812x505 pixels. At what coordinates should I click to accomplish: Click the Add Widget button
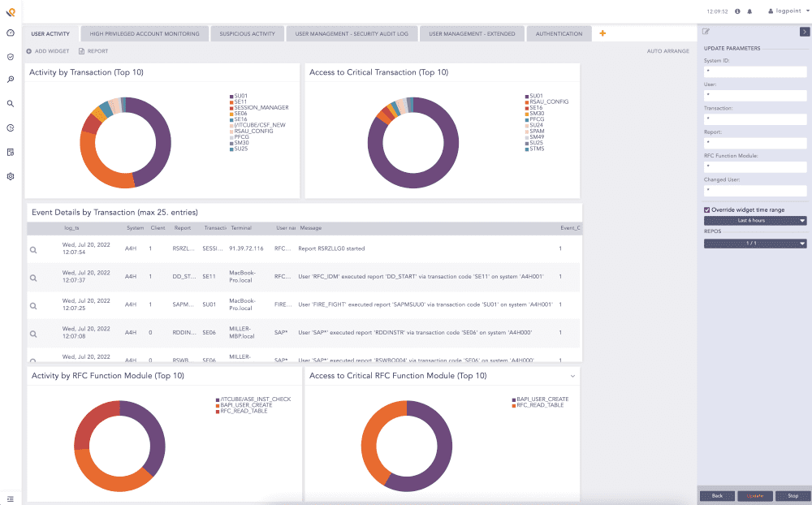[x=48, y=51]
